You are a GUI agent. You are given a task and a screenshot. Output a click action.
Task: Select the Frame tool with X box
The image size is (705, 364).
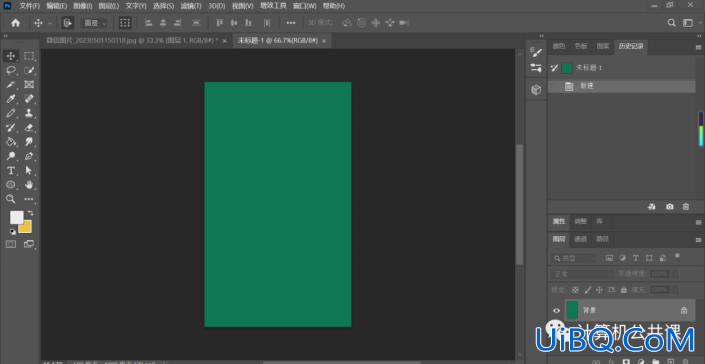click(29, 84)
